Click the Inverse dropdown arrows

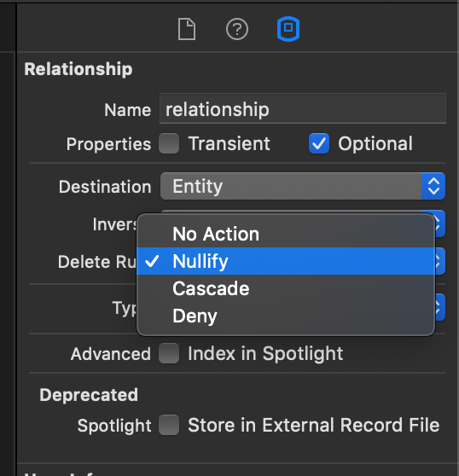[x=440, y=223]
